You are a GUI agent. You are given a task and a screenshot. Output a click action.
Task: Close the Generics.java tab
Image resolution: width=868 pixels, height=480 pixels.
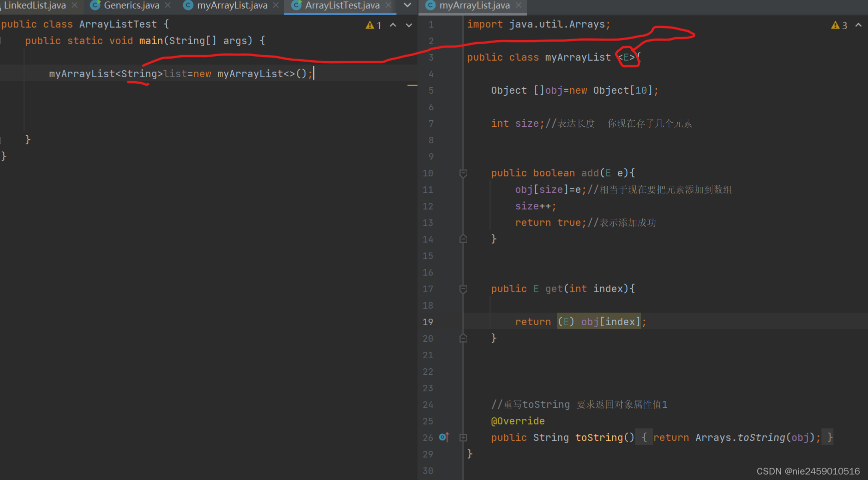168,6
